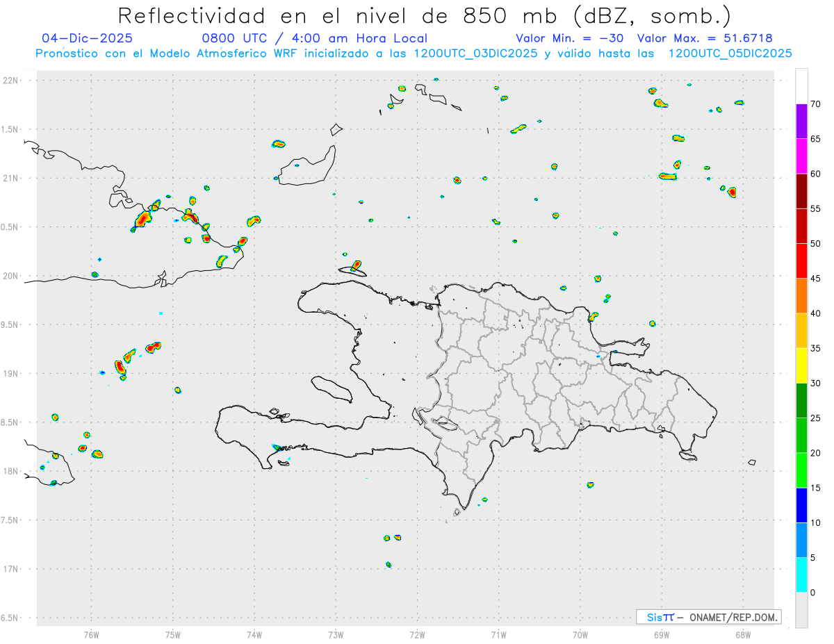Select the '73W' longitude label
The height and width of the screenshot is (644, 834).
pyautogui.click(x=336, y=635)
